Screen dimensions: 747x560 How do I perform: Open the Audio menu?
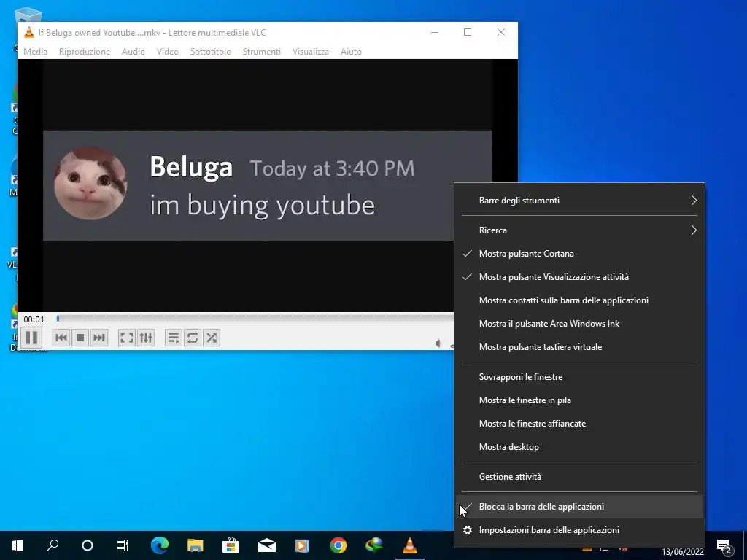pyautogui.click(x=133, y=52)
